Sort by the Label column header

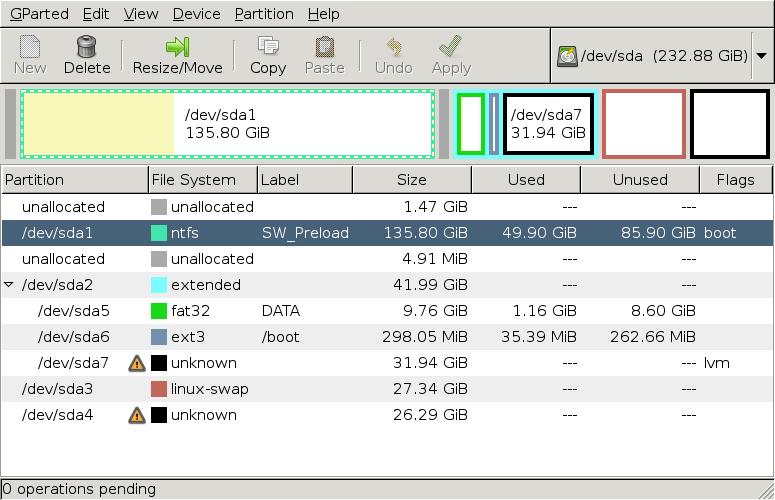305,180
